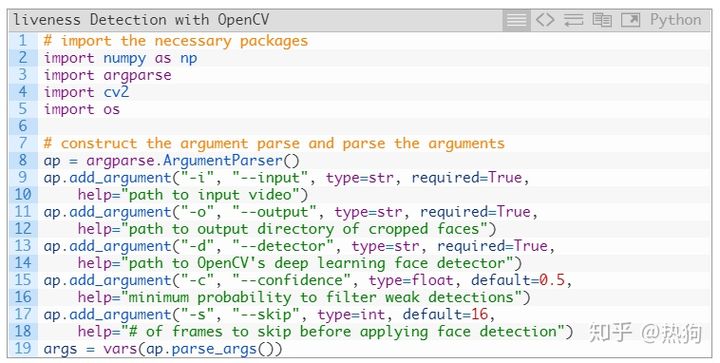Click the copy code icon in toolbar
This screenshot has width=720, height=363.
click(x=602, y=20)
